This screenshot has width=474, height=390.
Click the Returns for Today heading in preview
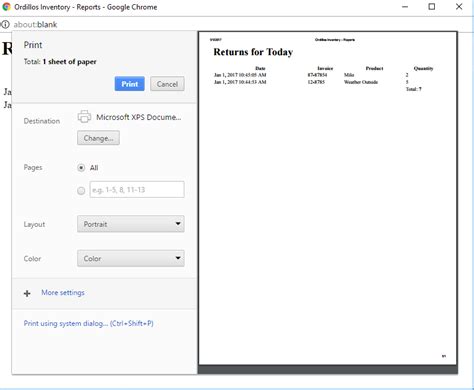253,52
